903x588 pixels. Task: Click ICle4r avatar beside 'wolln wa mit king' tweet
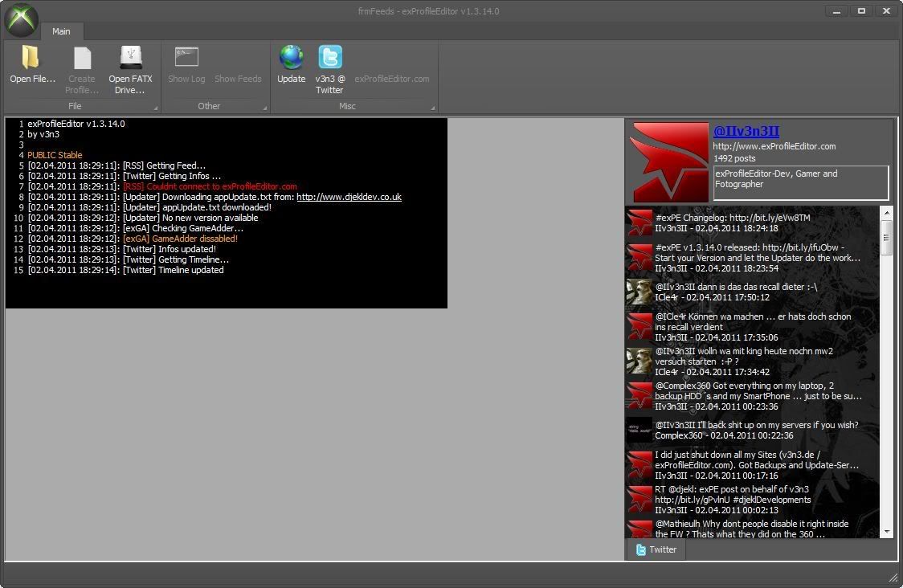pos(639,361)
